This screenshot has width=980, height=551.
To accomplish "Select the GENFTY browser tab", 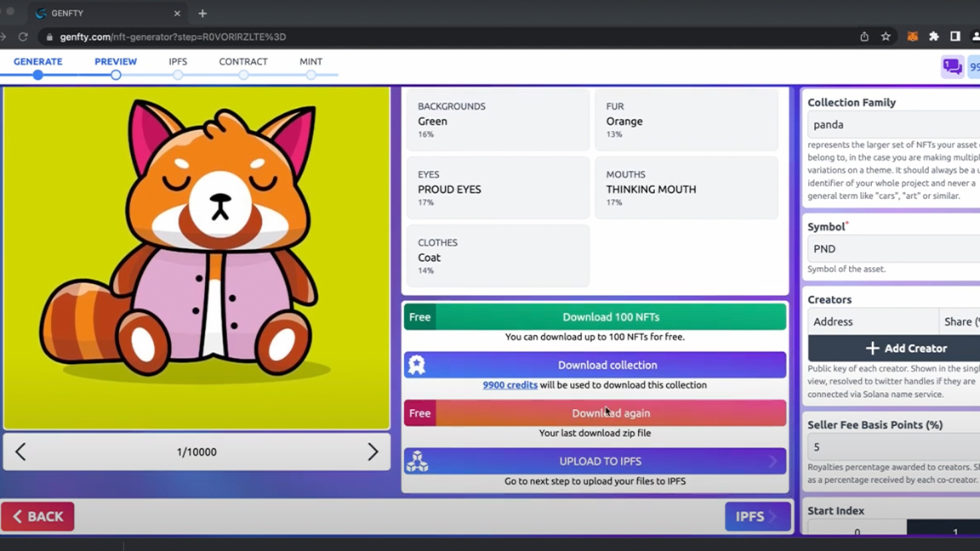I will [x=94, y=13].
